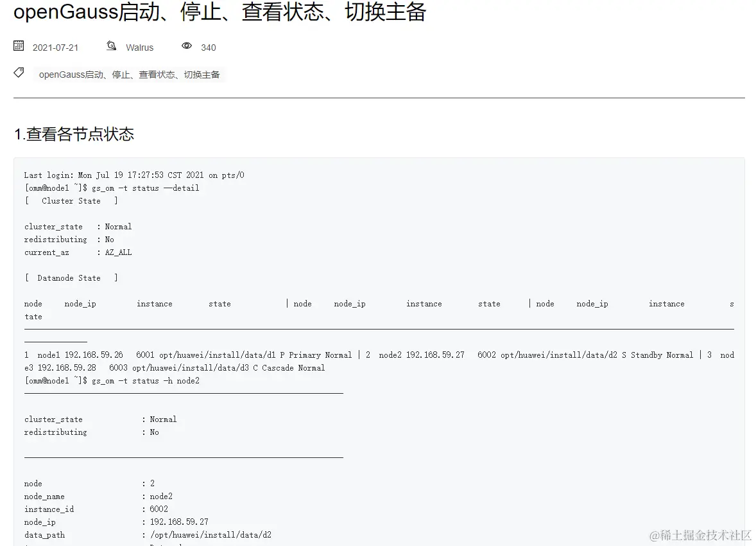Click the Cluster State header in the code block
The height and width of the screenshot is (546, 756).
pyautogui.click(x=71, y=200)
